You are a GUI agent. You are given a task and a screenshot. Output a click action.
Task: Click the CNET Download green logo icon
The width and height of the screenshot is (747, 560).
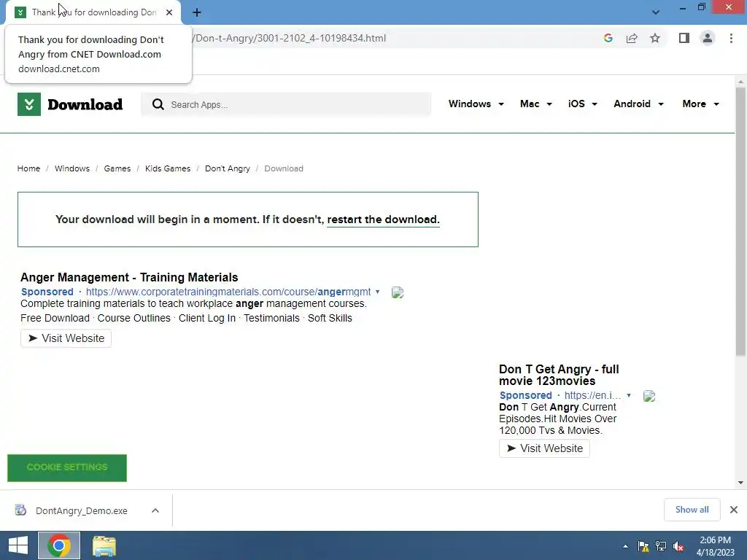coord(29,104)
